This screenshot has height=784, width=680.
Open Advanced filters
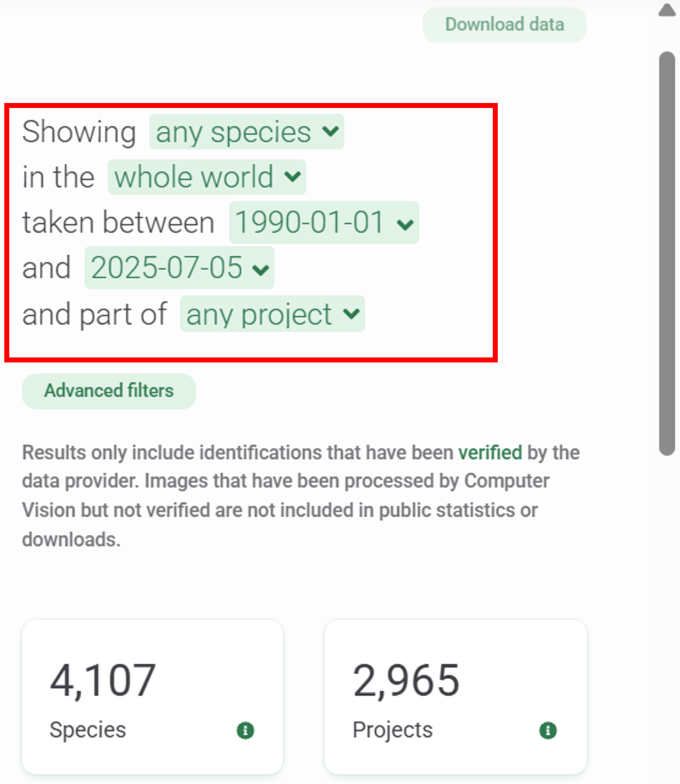coord(109,391)
